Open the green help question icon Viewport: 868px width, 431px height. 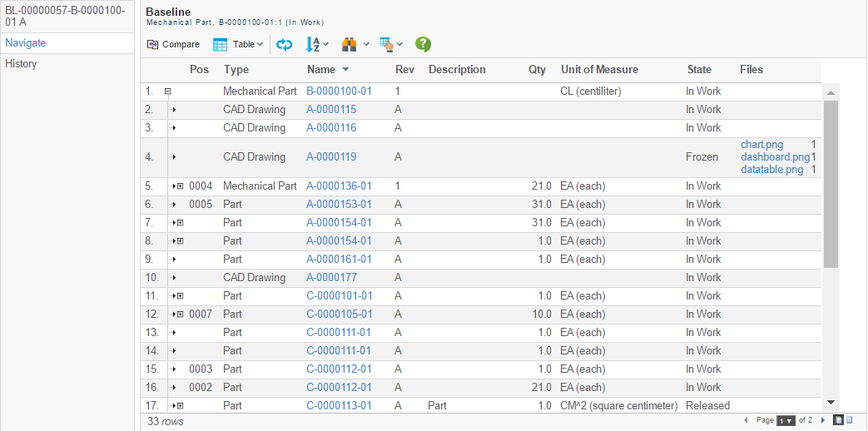(423, 44)
